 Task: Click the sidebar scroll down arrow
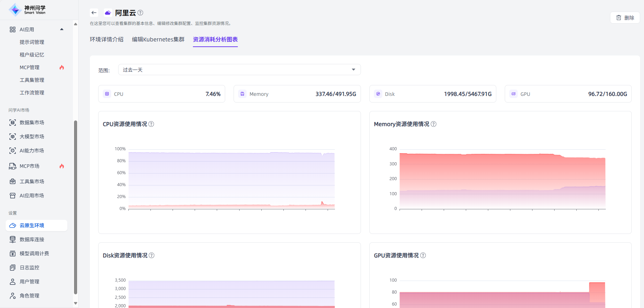[75, 303]
